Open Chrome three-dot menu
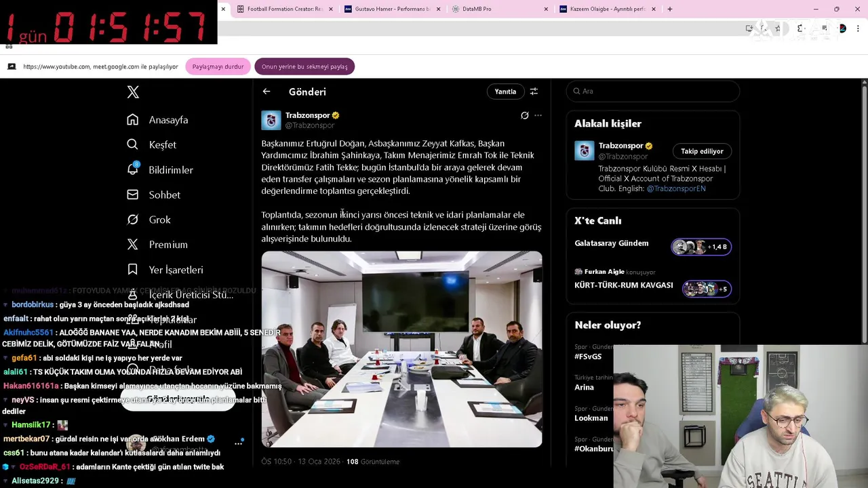Viewport: 868px width, 488px height. [x=859, y=28]
